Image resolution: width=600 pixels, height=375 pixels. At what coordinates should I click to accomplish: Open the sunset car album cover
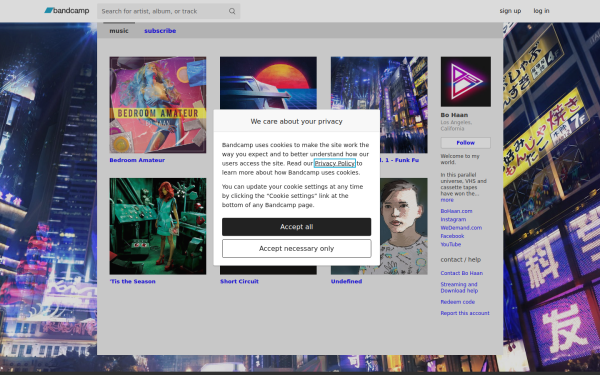coord(268,83)
